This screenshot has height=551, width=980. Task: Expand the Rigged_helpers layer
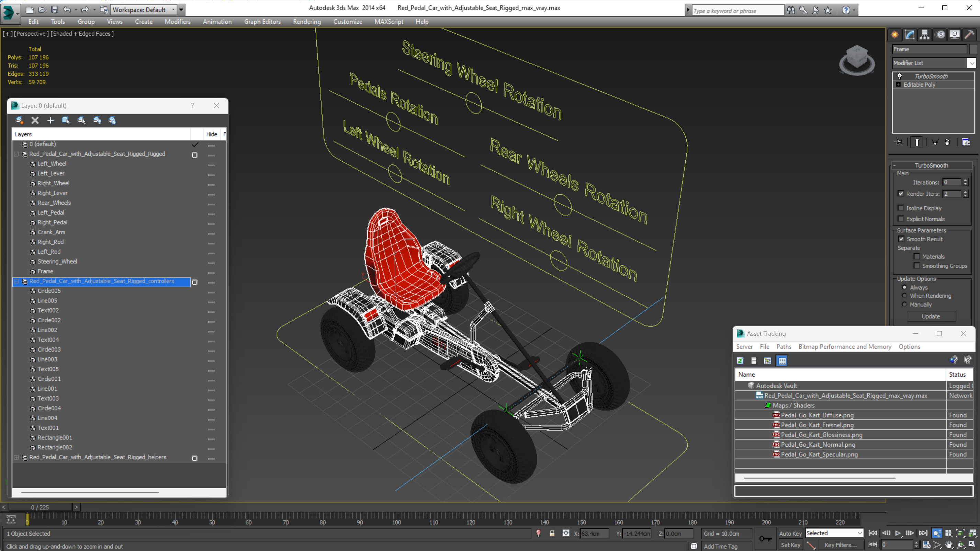coord(16,458)
